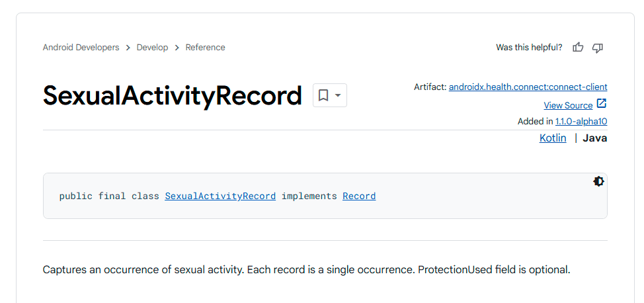The height and width of the screenshot is (303, 644).
Task: Click the thumbs up helpful icon
Action: click(578, 48)
